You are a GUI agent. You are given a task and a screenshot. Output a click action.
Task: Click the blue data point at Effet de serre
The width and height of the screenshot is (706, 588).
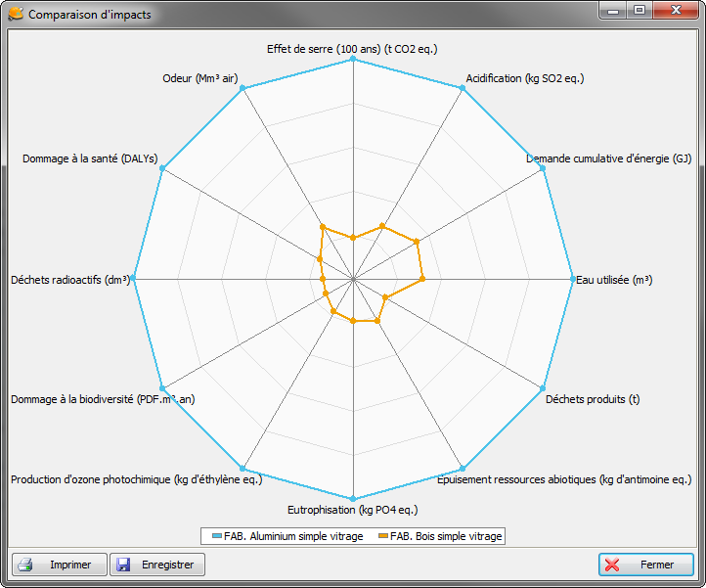(353, 59)
